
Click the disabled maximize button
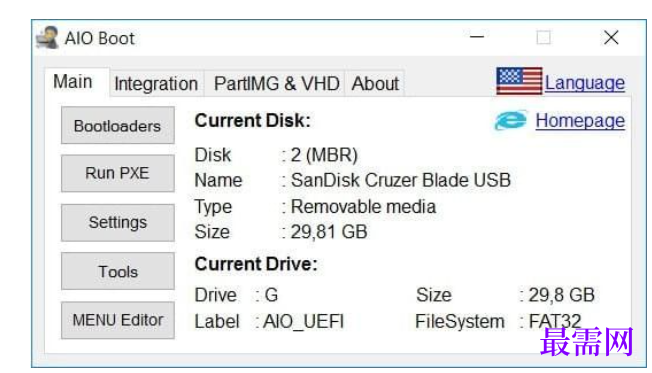(x=543, y=37)
